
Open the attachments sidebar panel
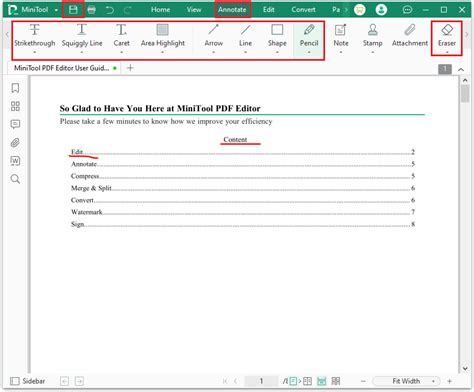click(15, 143)
